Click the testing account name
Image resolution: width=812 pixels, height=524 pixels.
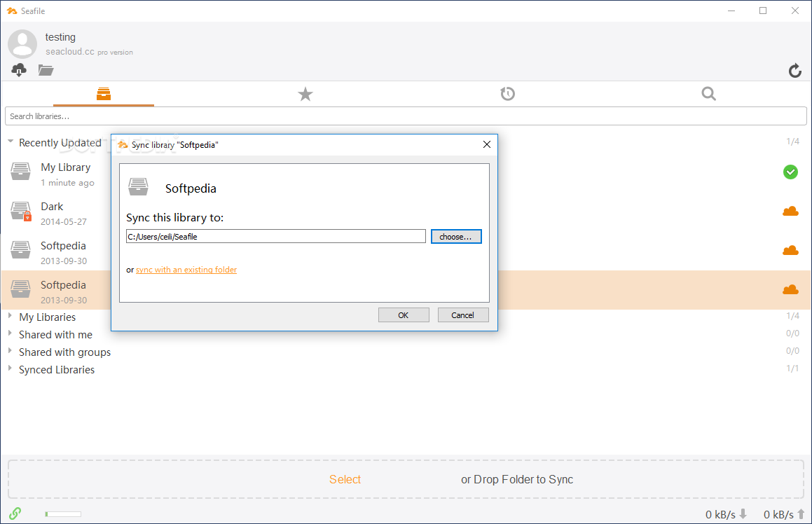60,37
